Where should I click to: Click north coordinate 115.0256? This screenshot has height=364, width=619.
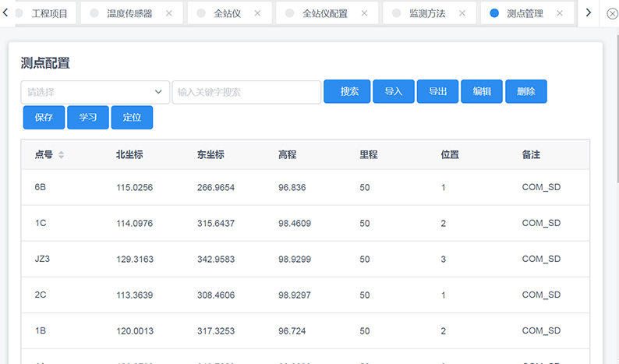click(x=135, y=188)
